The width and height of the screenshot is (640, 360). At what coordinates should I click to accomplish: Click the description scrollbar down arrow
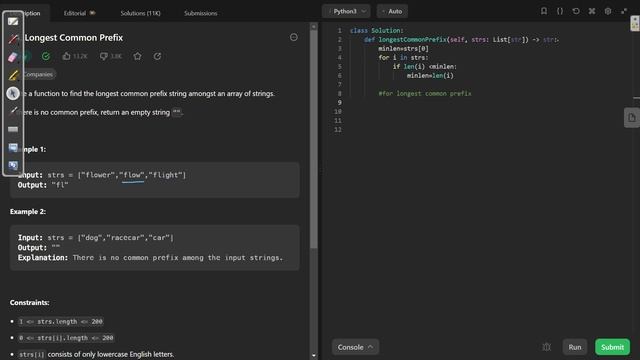(313, 356)
